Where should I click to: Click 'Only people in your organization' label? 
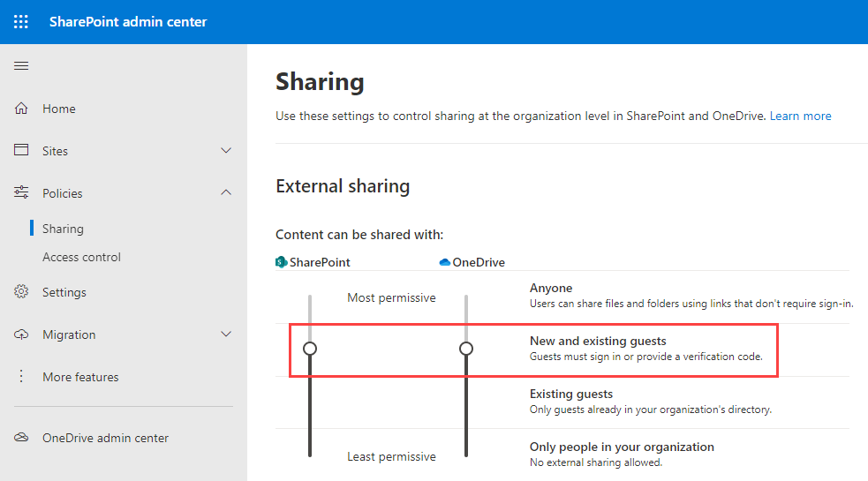click(x=622, y=447)
